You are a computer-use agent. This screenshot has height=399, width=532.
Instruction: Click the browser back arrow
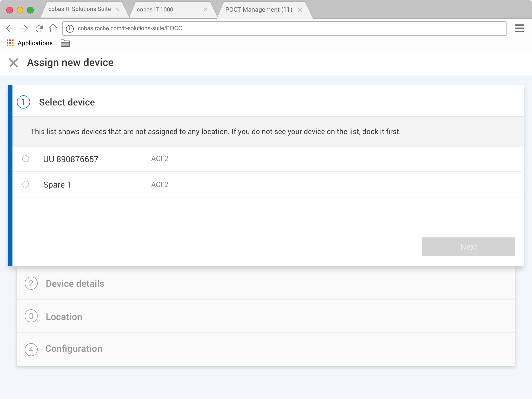click(10, 28)
